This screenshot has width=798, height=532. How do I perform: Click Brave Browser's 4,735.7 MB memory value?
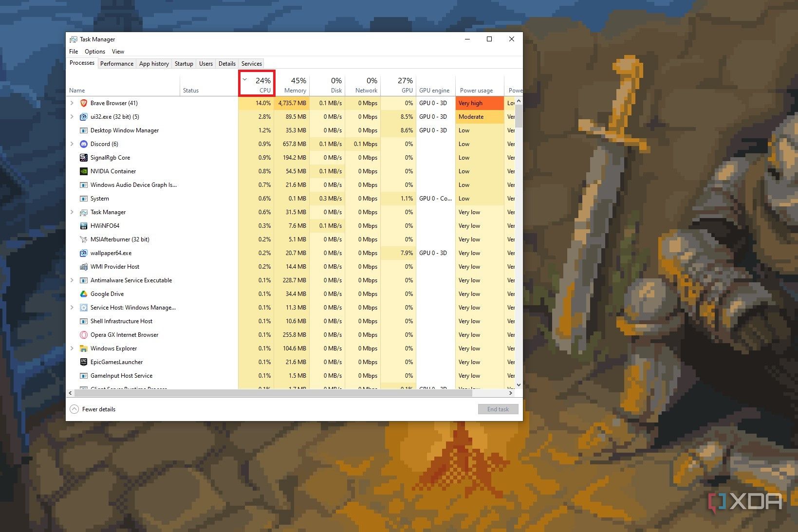pyautogui.click(x=292, y=103)
